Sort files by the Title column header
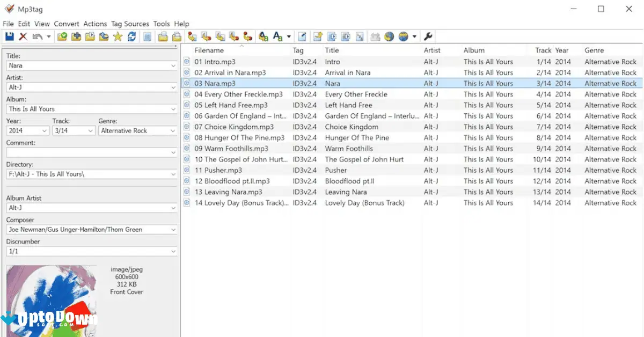 [x=332, y=50]
